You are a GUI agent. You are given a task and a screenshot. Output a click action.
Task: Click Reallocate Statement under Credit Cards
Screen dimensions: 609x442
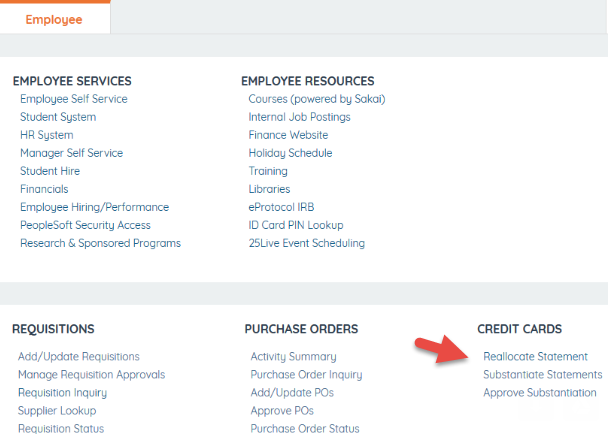535,357
